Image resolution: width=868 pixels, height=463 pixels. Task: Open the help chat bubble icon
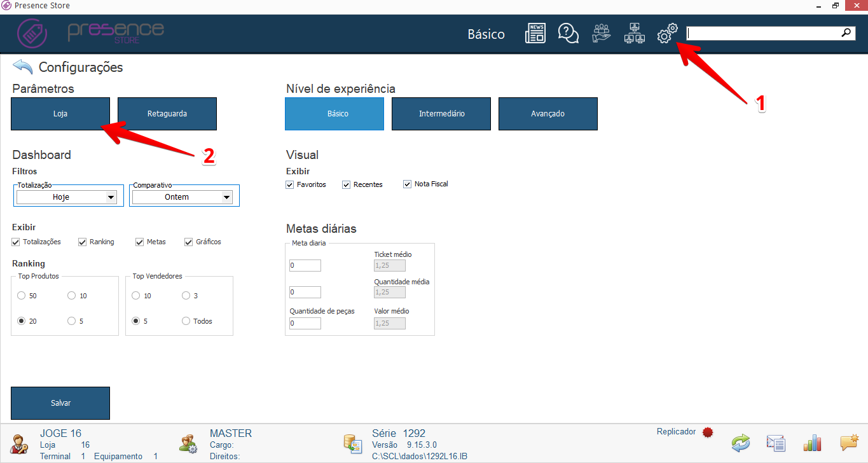point(568,33)
